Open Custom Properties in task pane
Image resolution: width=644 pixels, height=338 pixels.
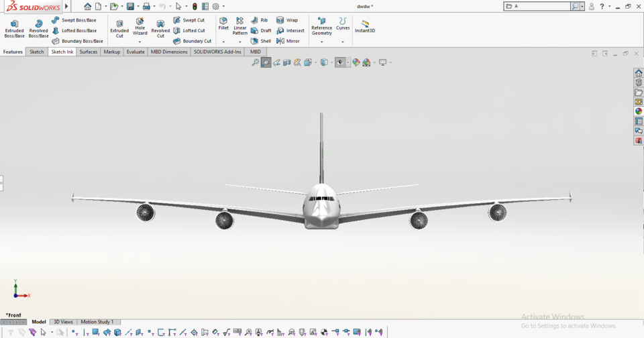tap(639, 121)
